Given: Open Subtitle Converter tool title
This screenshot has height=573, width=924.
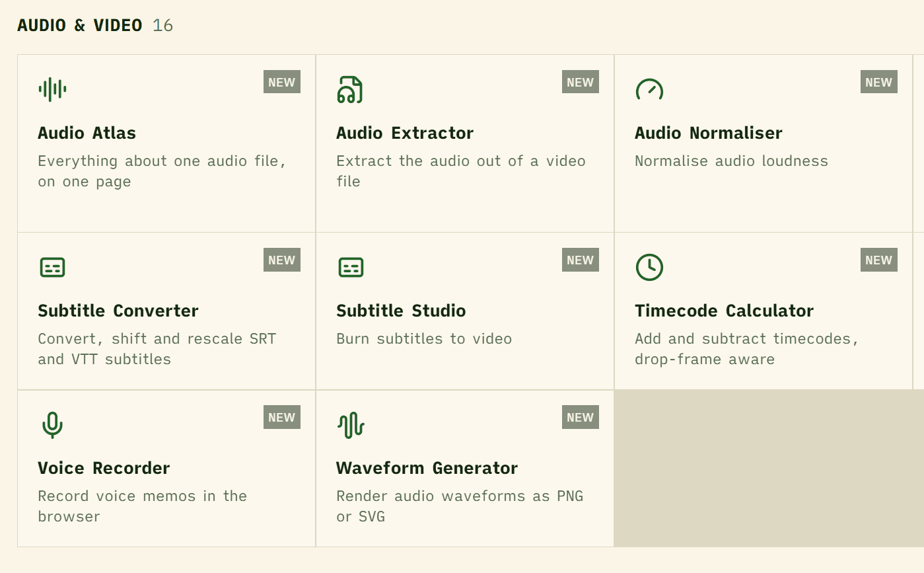Looking at the screenshot, I should [118, 311].
